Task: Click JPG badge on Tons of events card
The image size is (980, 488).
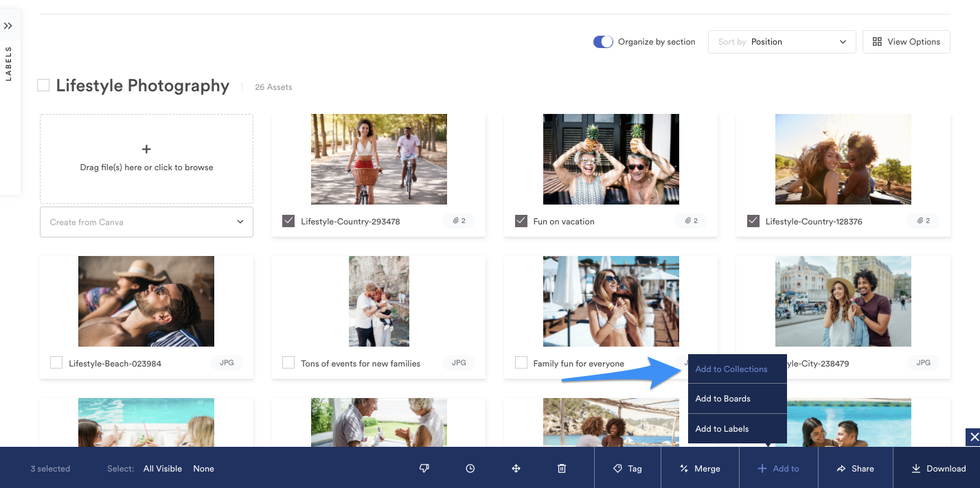Action: tap(459, 363)
